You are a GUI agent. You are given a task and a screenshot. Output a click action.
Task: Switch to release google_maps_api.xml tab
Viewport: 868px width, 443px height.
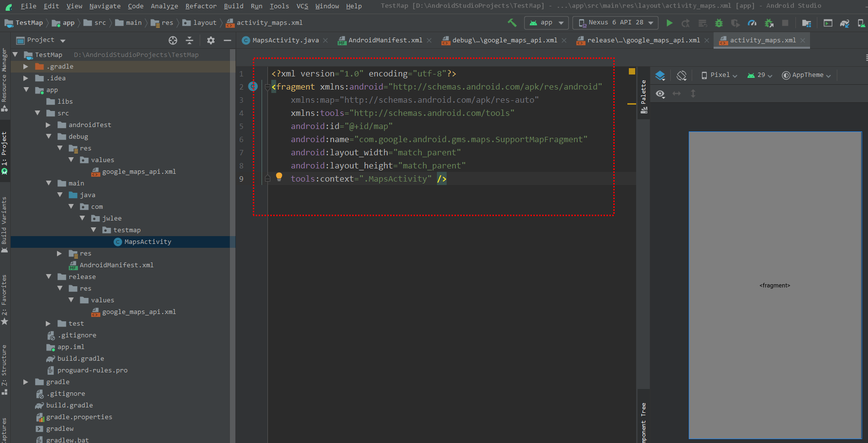643,40
